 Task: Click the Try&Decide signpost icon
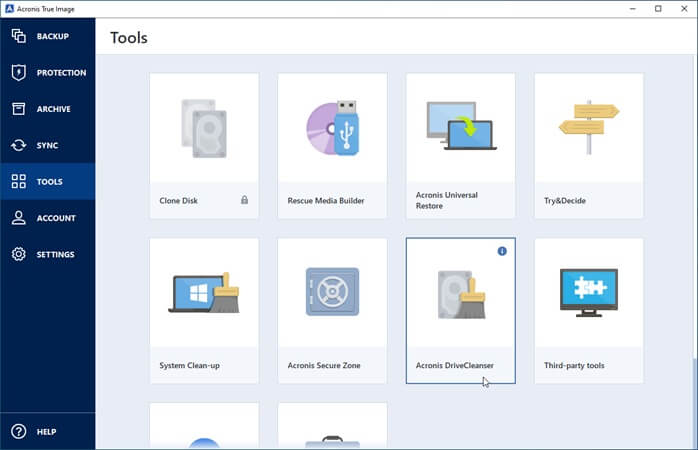click(589, 127)
